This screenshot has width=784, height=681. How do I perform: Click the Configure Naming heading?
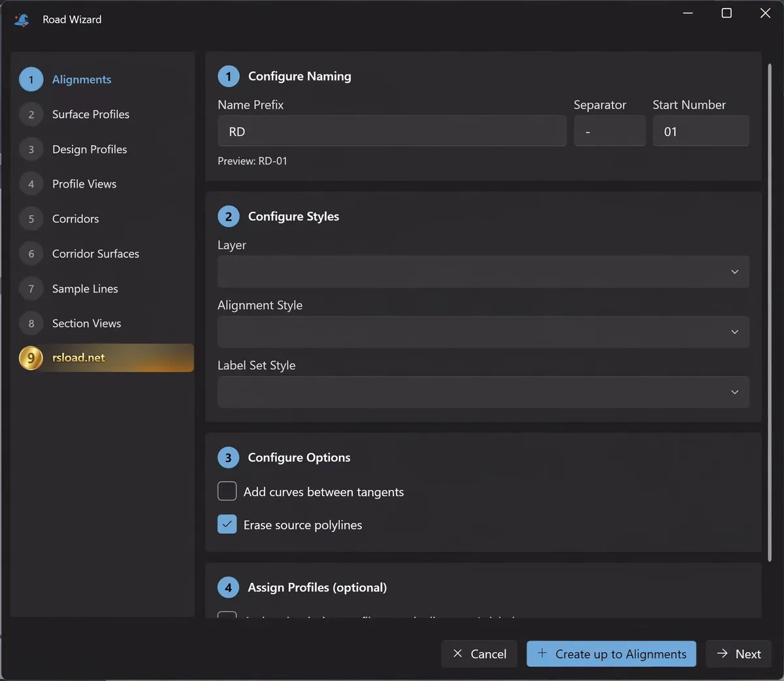(x=300, y=76)
